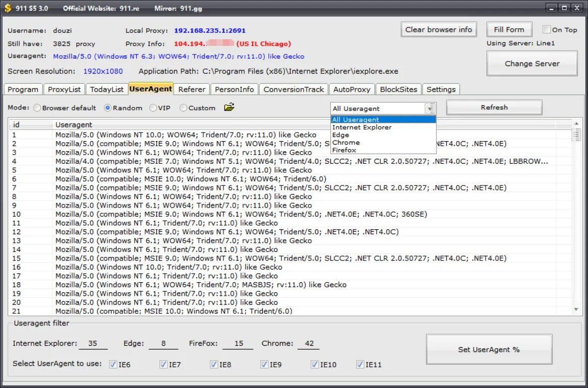Image resolution: width=588 pixels, height=388 pixels.
Task: Click the username value douzi
Action: (x=62, y=30)
